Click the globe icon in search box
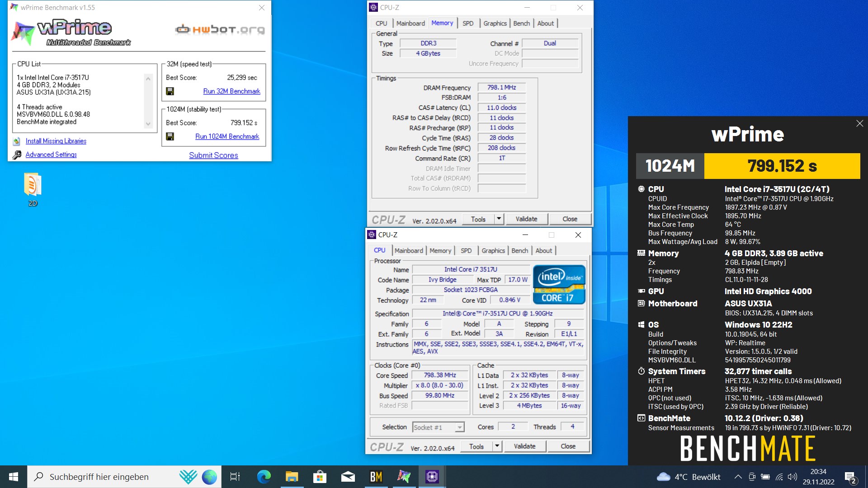This screenshot has width=868, height=488. [x=209, y=477]
